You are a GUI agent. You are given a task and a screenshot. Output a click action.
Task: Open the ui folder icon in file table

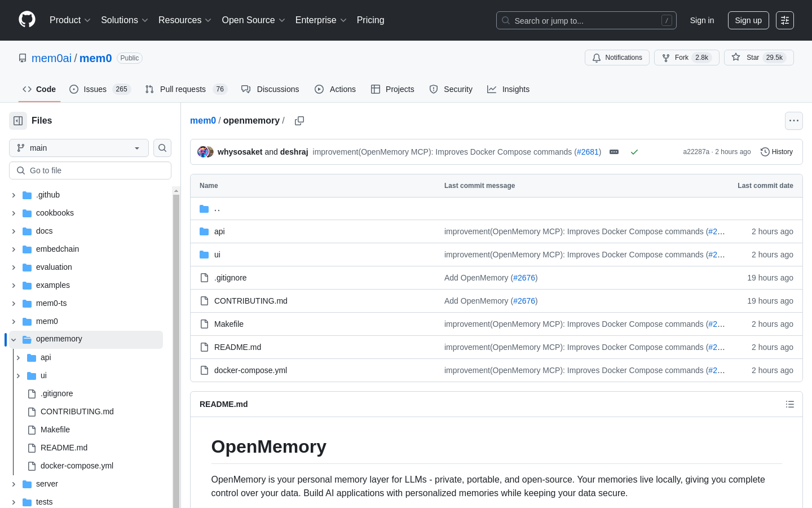point(204,255)
